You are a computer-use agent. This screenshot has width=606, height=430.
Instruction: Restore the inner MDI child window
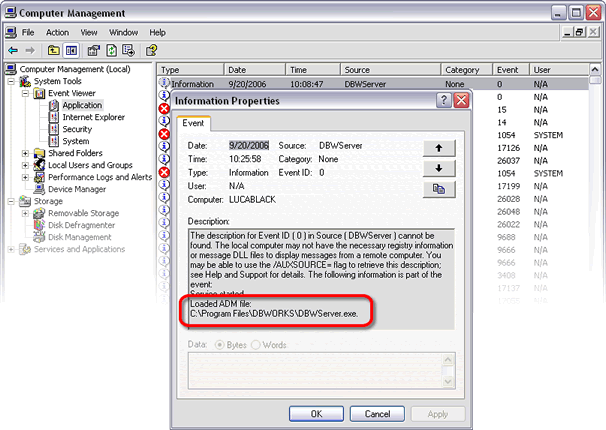[580, 32]
